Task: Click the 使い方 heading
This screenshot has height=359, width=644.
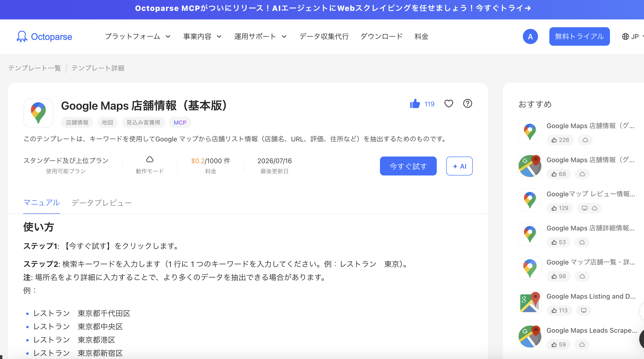Action: point(39,227)
